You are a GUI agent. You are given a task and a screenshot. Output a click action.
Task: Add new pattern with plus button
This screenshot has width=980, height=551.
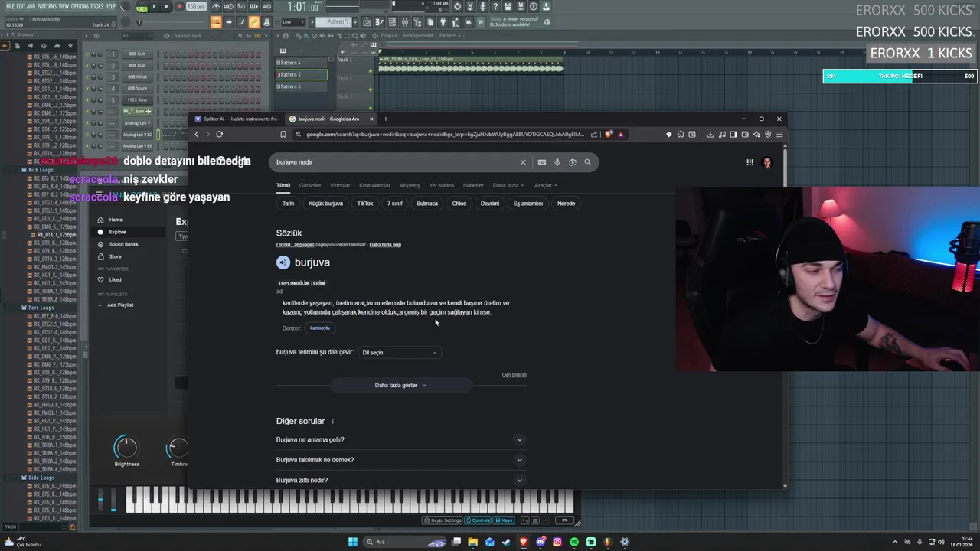[x=355, y=22]
